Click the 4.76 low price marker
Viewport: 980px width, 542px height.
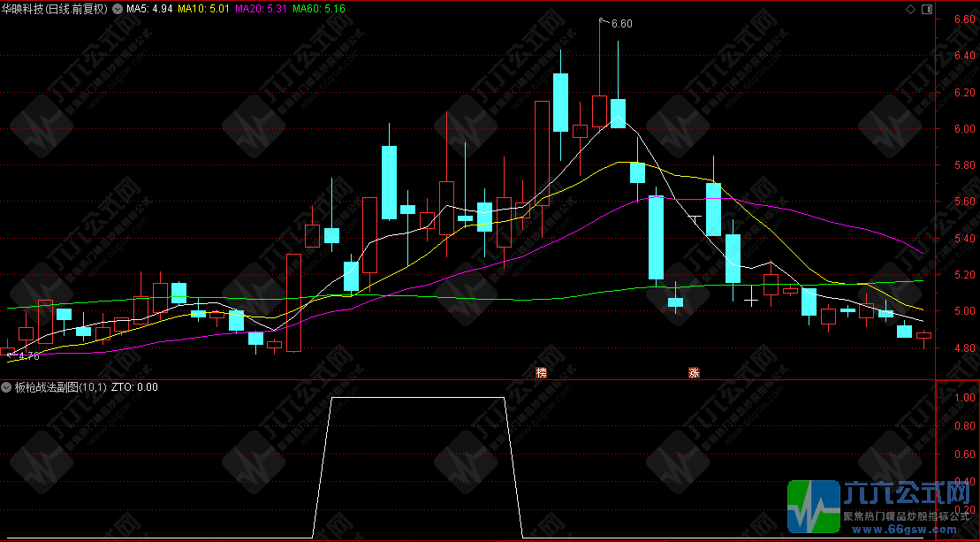click(x=27, y=356)
